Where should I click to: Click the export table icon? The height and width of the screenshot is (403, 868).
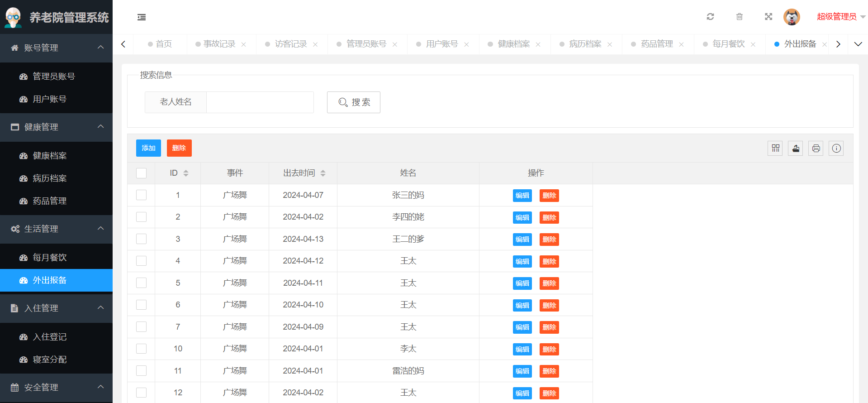coord(796,148)
